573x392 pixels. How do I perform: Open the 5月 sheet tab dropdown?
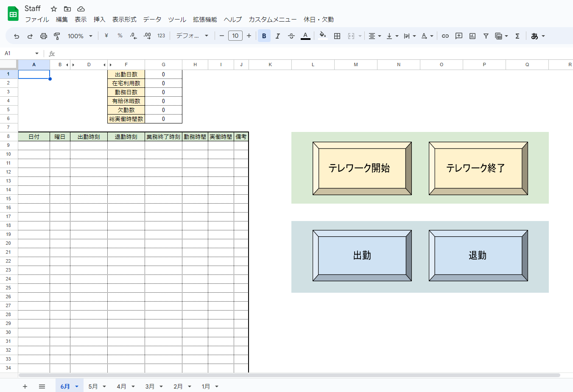pos(104,386)
